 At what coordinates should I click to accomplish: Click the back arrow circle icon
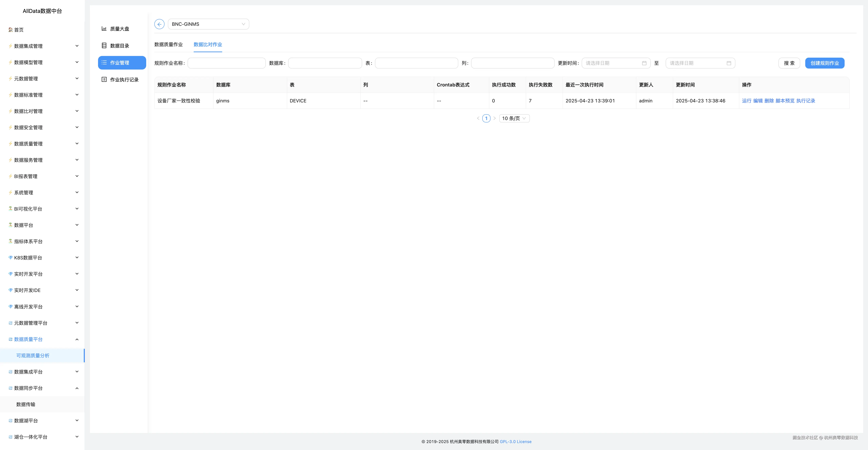click(159, 24)
